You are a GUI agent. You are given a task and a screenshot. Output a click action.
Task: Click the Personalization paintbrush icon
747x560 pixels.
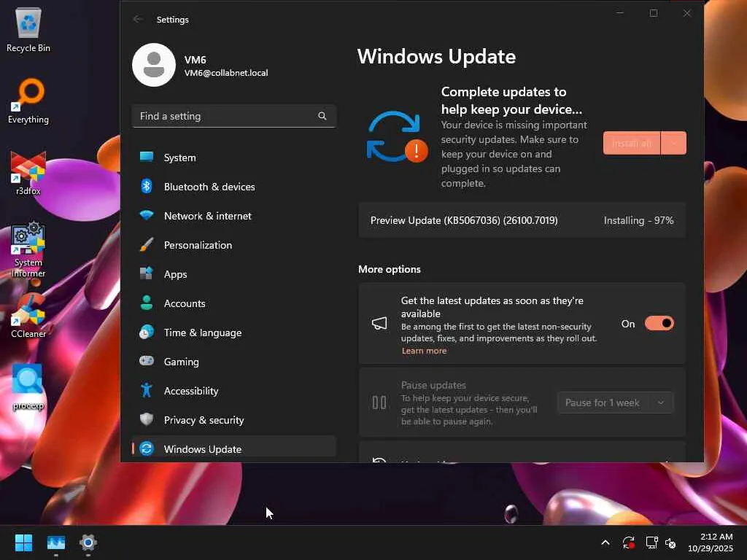(146, 244)
